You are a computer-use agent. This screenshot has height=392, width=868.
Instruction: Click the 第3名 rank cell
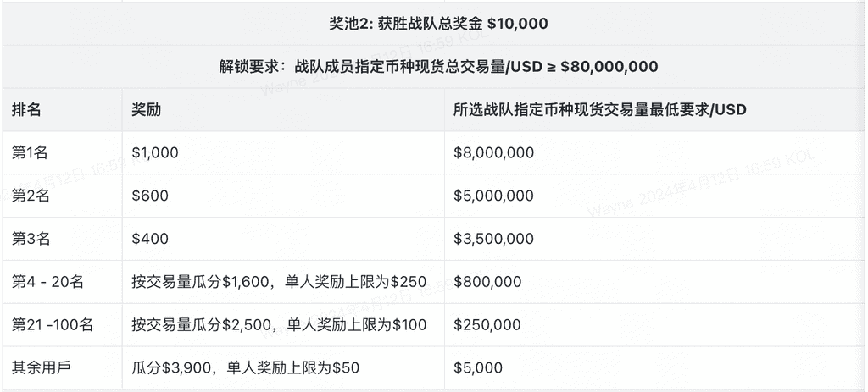click(31, 240)
